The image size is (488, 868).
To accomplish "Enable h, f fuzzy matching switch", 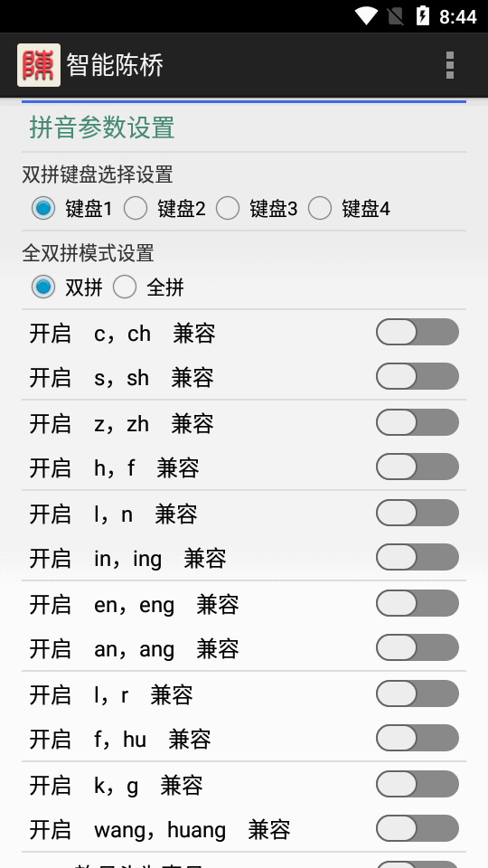I will pyautogui.click(x=418, y=467).
